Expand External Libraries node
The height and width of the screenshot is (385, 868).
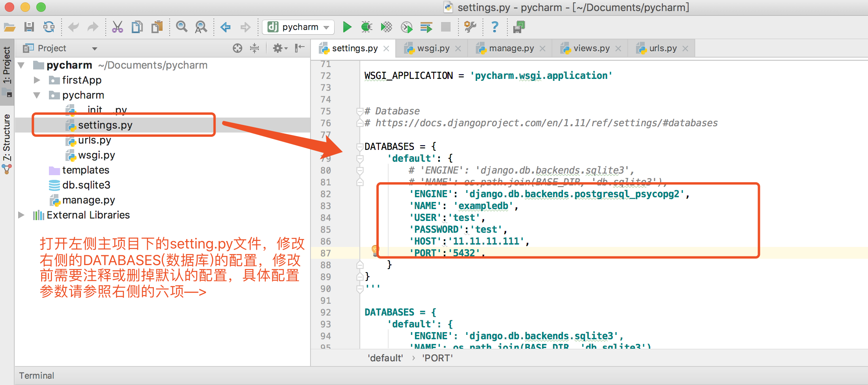click(21, 215)
